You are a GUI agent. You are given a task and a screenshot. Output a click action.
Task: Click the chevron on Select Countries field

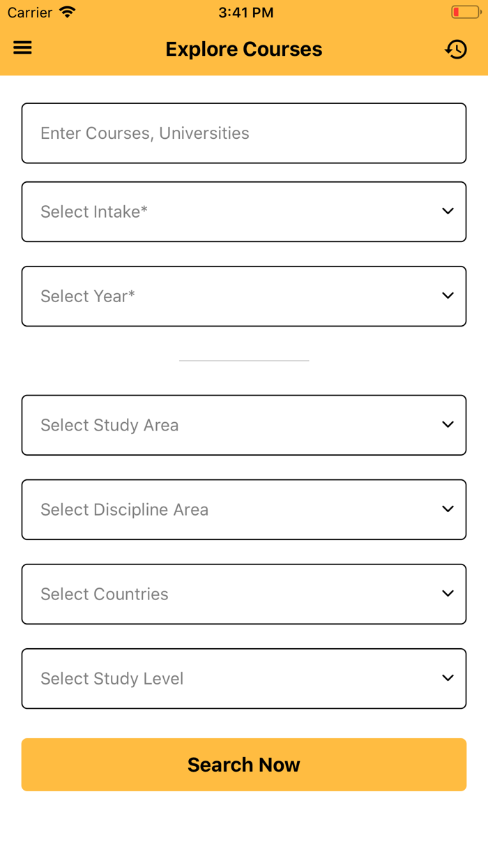click(448, 593)
